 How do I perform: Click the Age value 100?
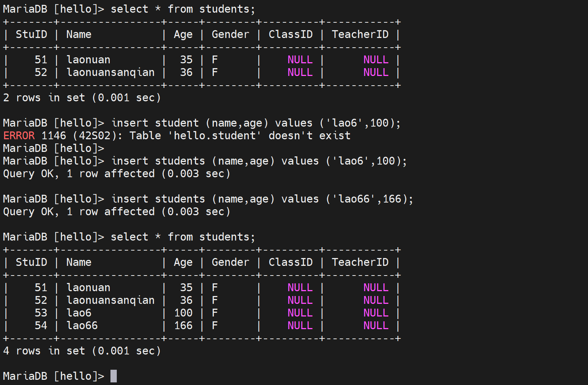point(183,313)
